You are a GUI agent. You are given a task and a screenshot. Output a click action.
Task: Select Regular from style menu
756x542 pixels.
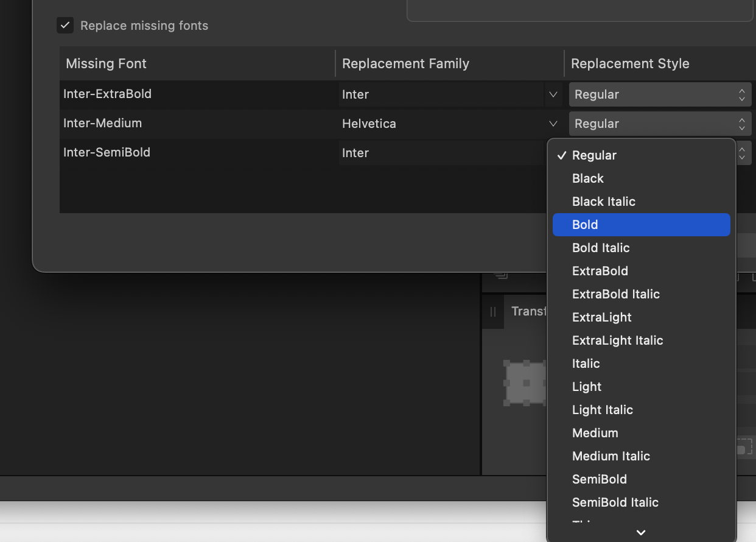point(641,155)
